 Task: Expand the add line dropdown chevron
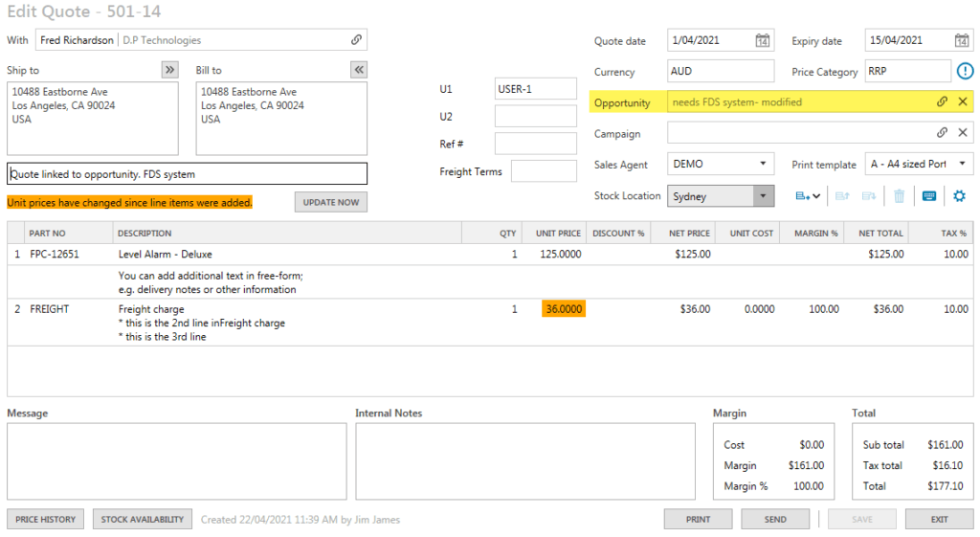[x=816, y=196]
